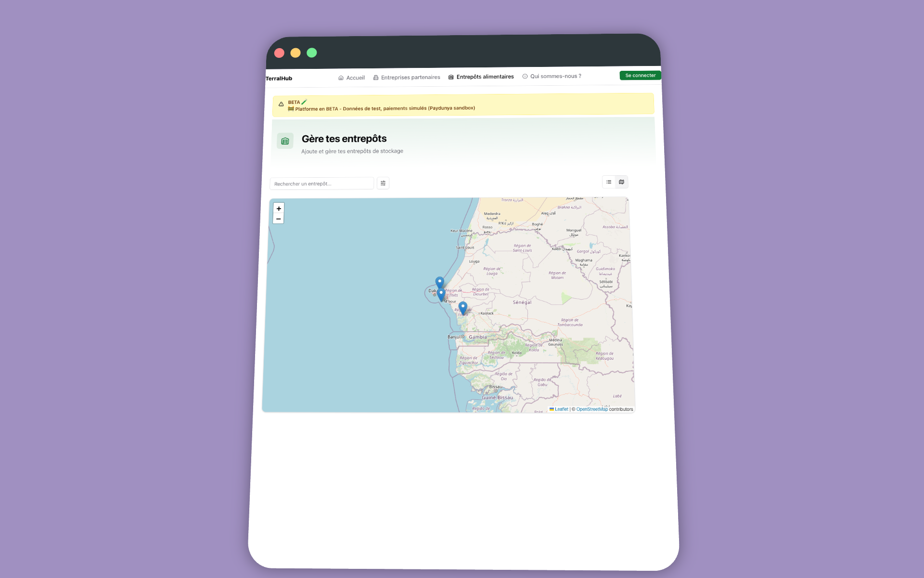Switch to list view
The height and width of the screenshot is (578, 924).
(x=609, y=182)
